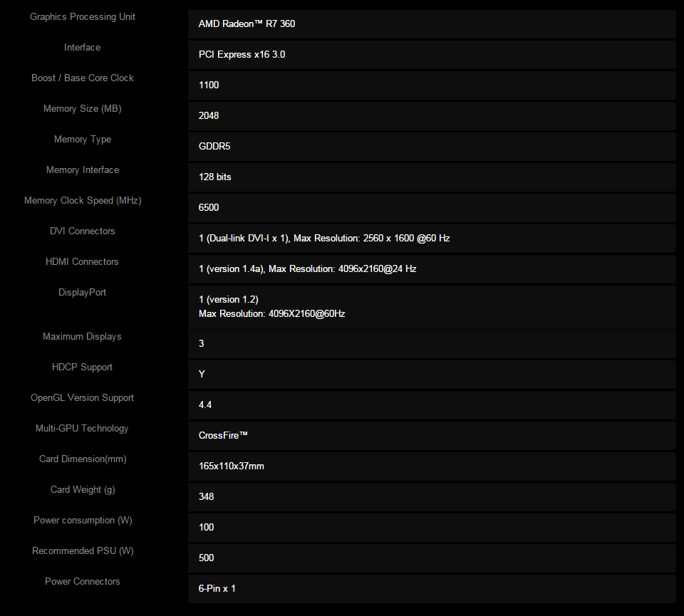Viewport: 684px width, 616px height.
Task: Select the 128 bits memory interface value
Action: (x=215, y=177)
